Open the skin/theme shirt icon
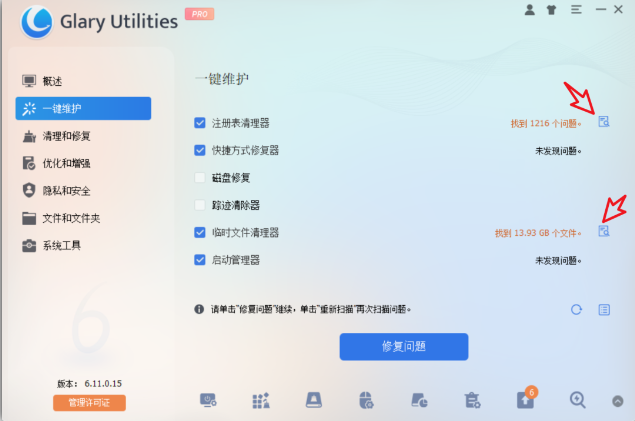The height and width of the screenshot is (421, 635). coord(552,10)
